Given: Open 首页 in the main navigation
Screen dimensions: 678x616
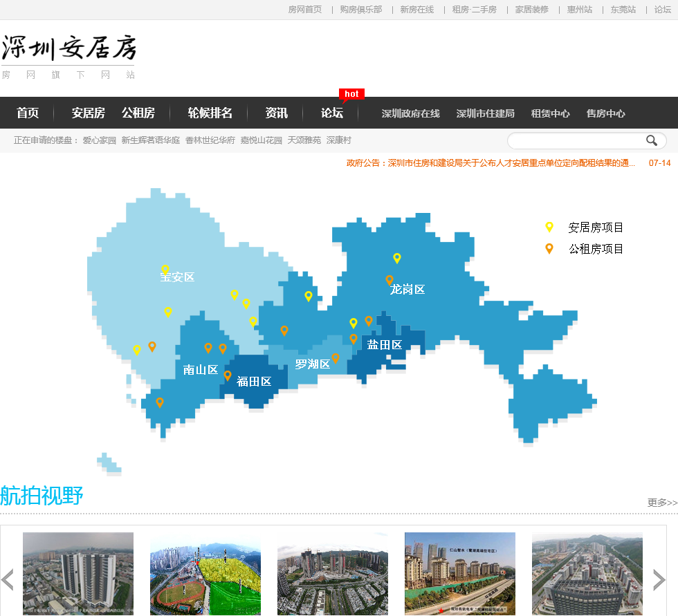Looking at the screenshot, I should click(28, 113).
